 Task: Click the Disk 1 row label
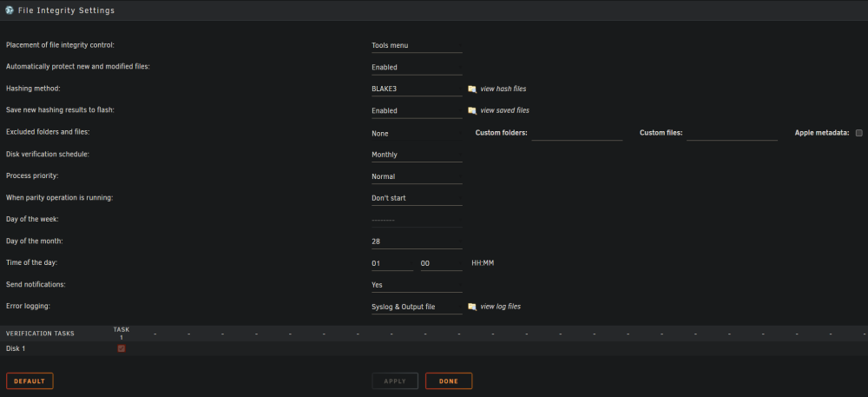point(16,349)
